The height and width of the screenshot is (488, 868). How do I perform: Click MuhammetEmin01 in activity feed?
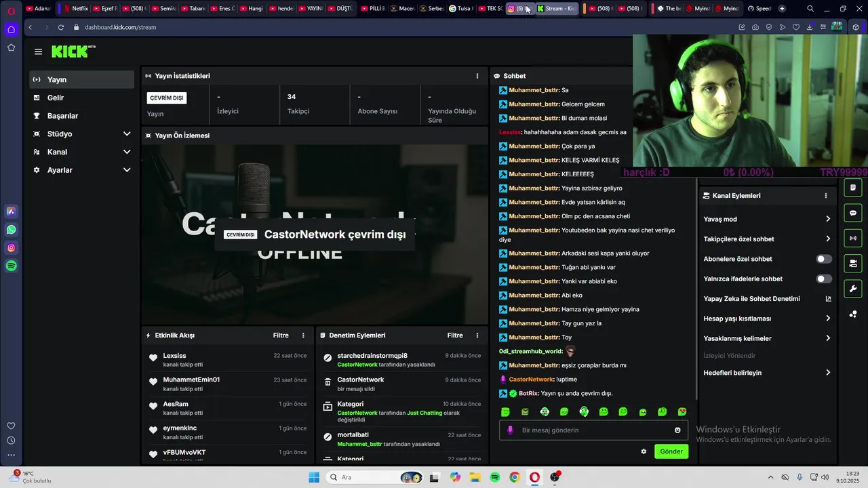tap(191, 380)
